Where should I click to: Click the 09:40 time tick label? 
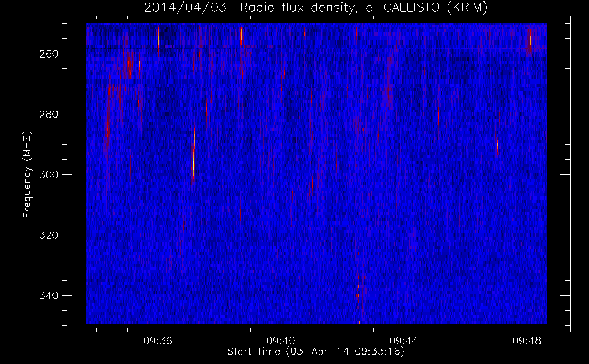(281, 341)
